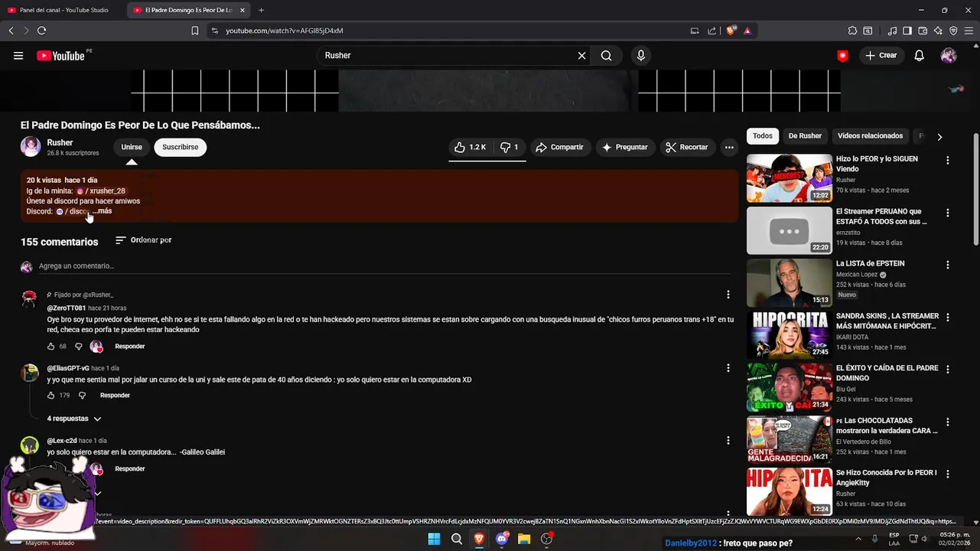This screenshot has height=551, width=980.
Task: Reply to @ZeroTT081 with Responder
Action: pos(130,347)
